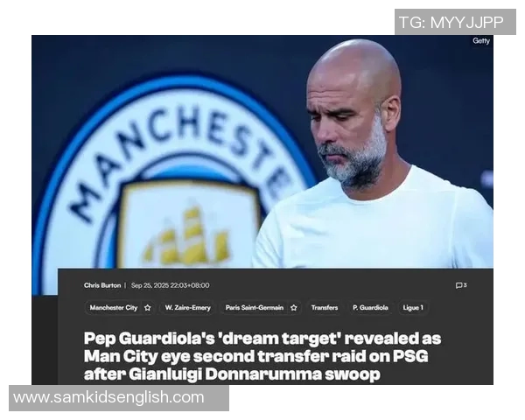Click the Pep Guardiola dream target headline
525x420 pixels.
(x=262, y=356)
